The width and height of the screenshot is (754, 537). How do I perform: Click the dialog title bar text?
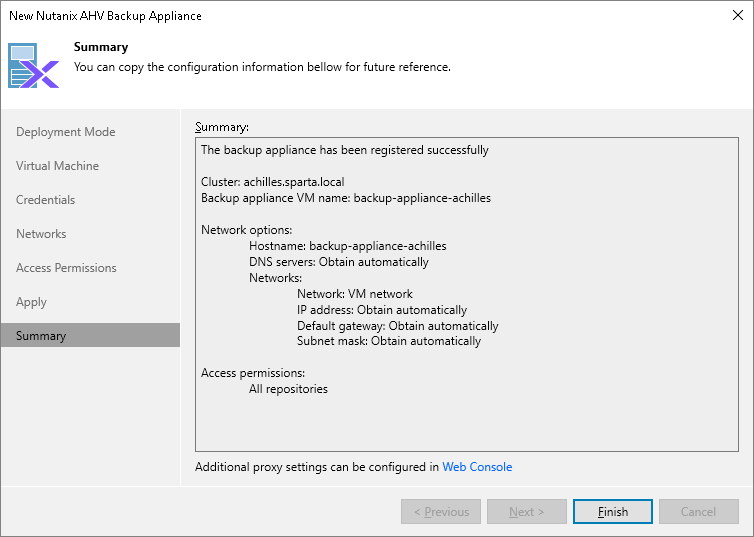click(x=105, y=16)
